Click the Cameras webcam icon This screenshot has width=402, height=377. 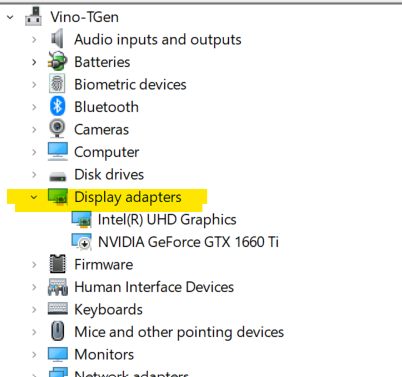coord(57,129)
